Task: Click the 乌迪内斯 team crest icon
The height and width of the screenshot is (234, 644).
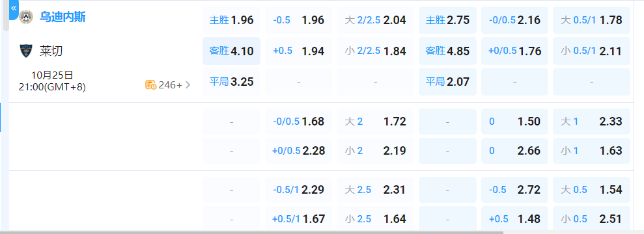Action: click(x=26, y=17)
